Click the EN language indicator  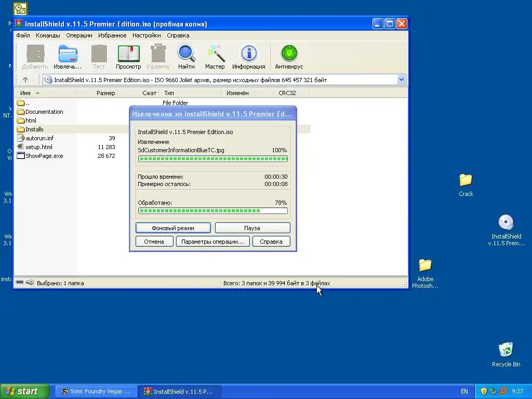pos(464,391)
